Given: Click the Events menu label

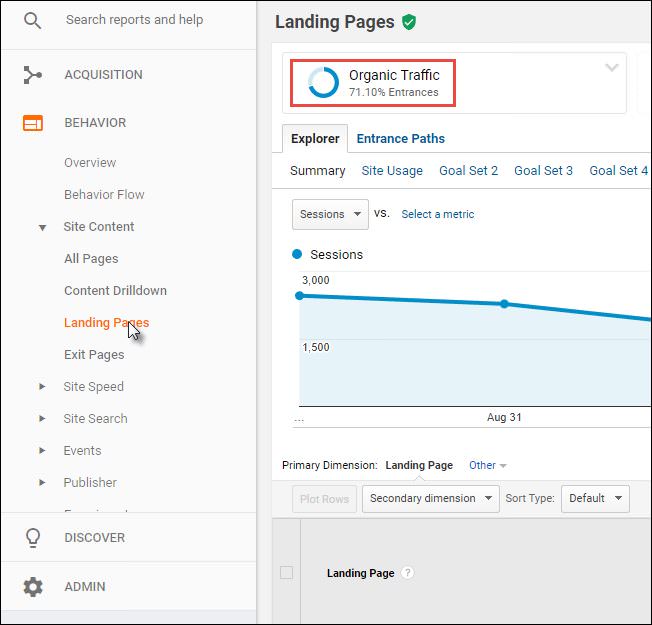Looking at the screenshot, I should 82,450.
